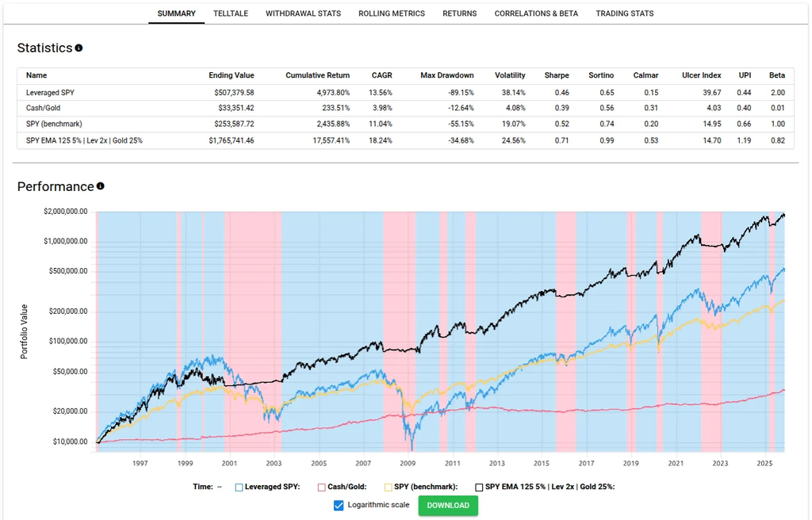Sort by Sharpe column header

[557, 75]
